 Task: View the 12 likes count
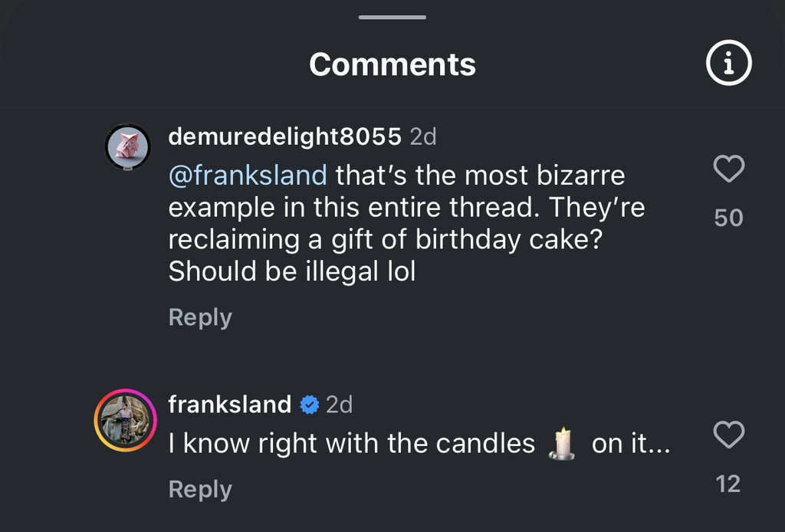(x=728, y=484)
